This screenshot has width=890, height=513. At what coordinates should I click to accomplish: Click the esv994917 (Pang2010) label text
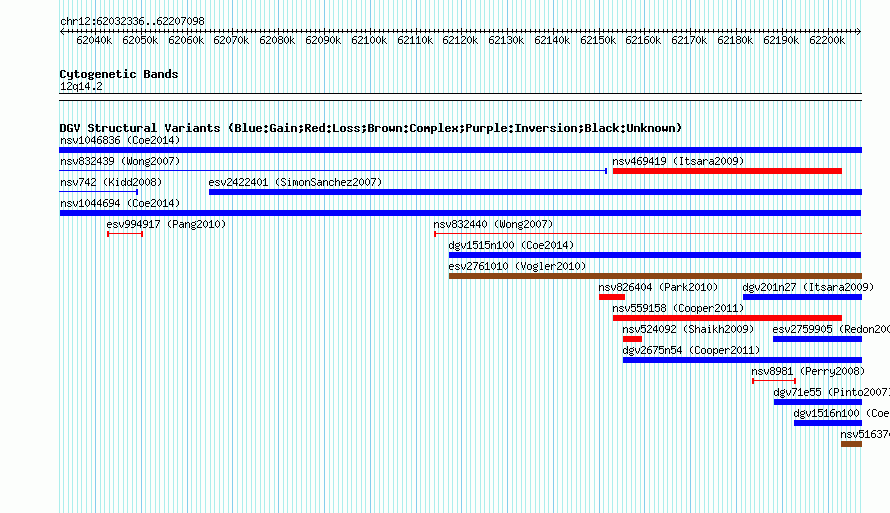(x=166, y=224)
